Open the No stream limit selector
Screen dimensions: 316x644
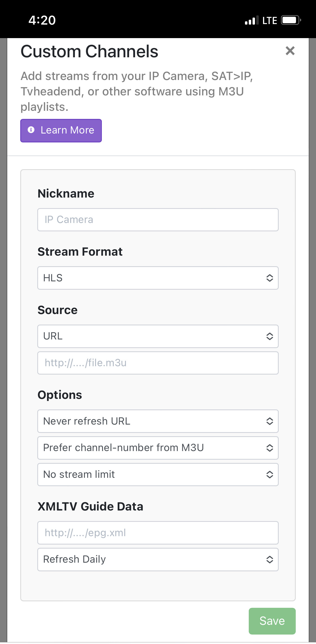[158, 475]
